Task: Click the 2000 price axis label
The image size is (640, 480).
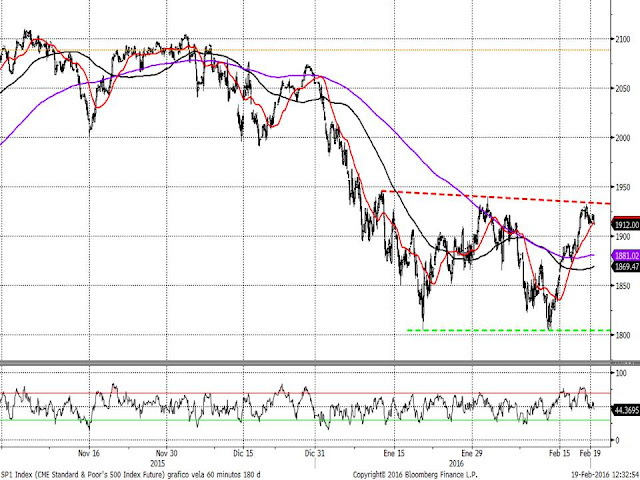Action: coord(623,138)
